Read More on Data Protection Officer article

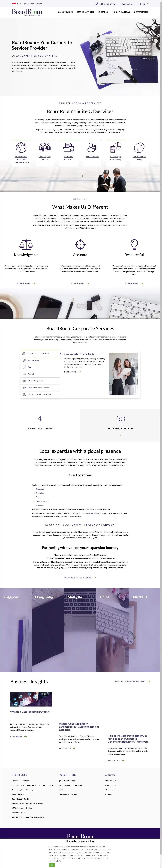click(19, 737)
